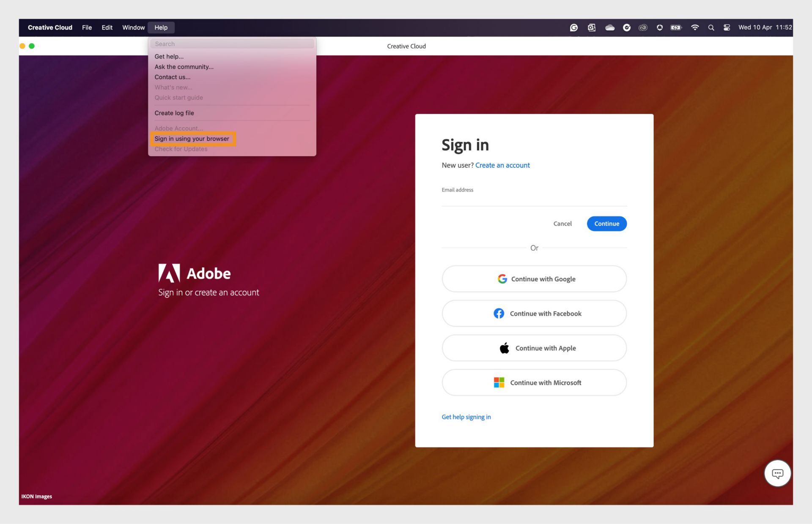Open the Grammarly menu bar icon
The height and width of the screenshot is (524, 812).
(573, 27)
